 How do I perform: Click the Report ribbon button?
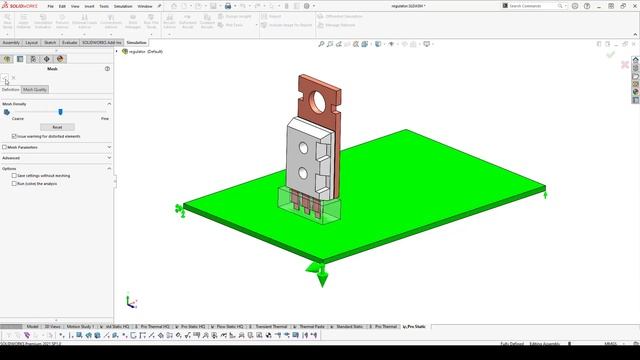click(x=271, y=16)
